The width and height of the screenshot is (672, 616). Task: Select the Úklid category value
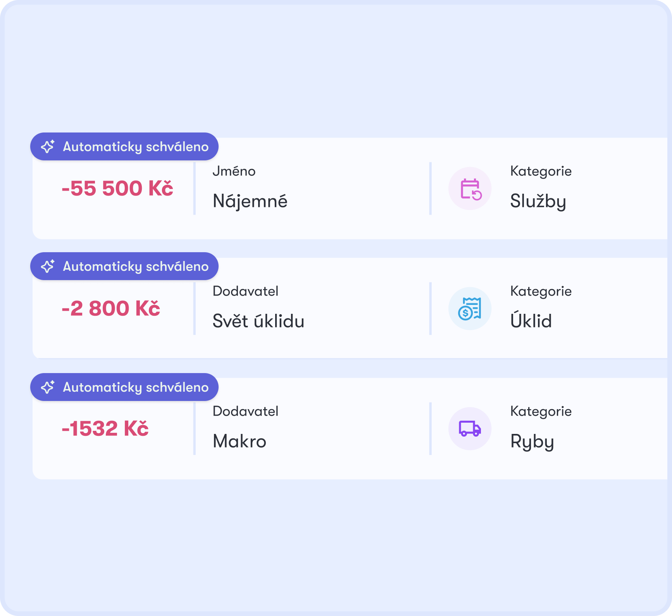(x=531, y=320)
